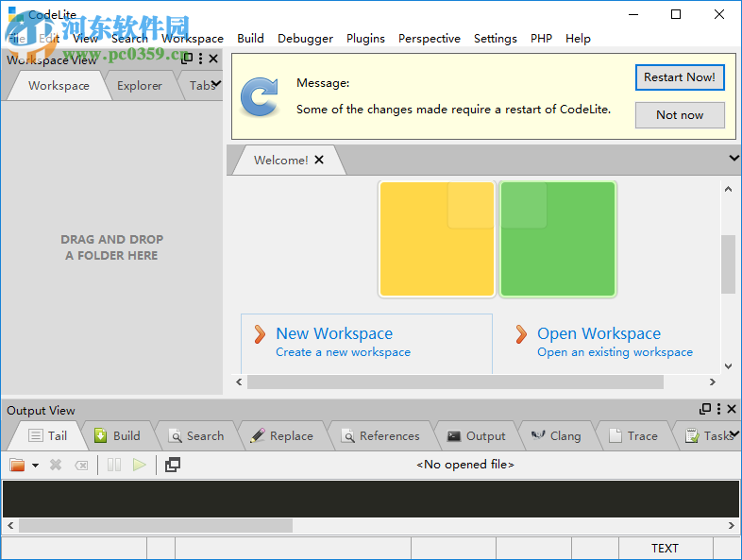The width and height of the screenshot is (742, 560).
Task: Open the Open Workspace link
Action: click(x=599, y=333)
